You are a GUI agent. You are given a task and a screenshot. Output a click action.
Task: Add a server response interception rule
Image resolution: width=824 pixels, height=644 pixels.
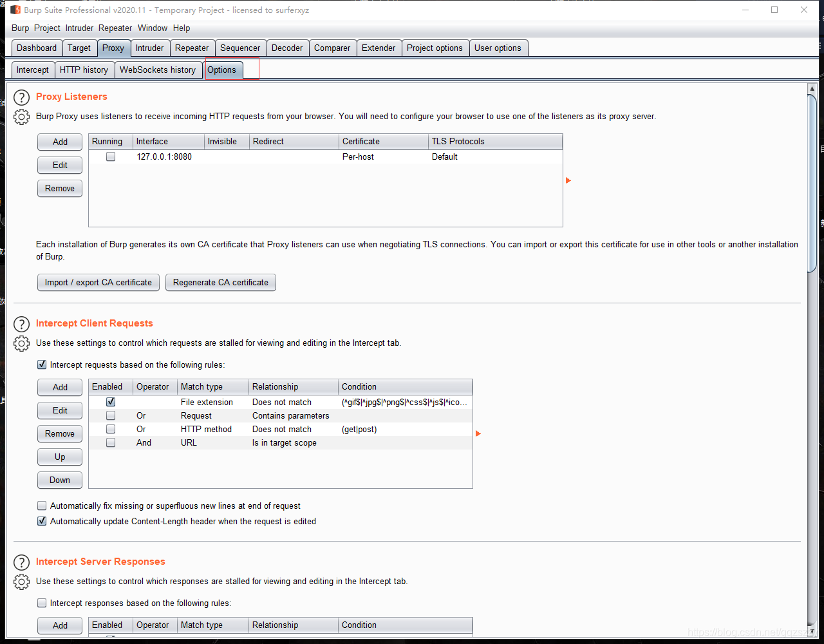click(x=60, y=625)
